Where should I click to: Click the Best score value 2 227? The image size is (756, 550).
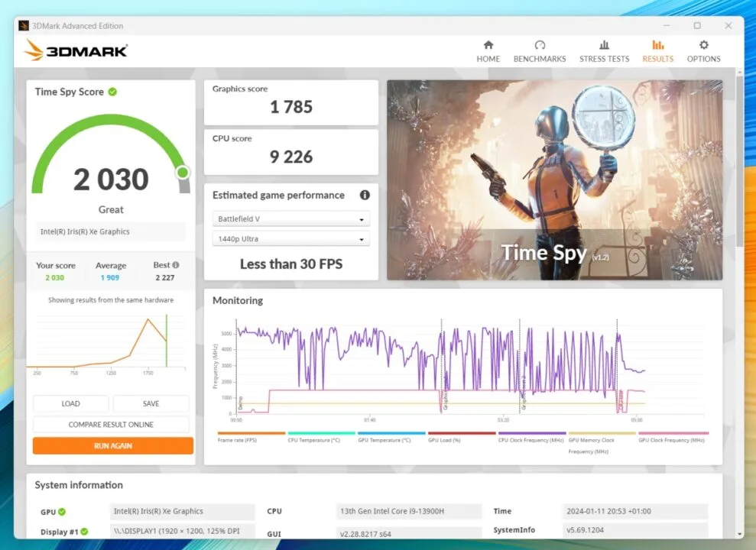click(x=165, y=277)
